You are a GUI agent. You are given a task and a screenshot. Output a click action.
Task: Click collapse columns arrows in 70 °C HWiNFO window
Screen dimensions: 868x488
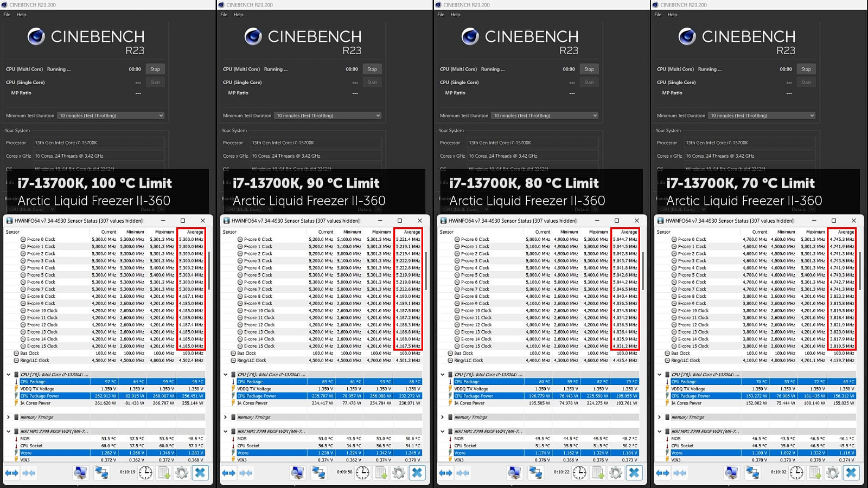point(680,473)
